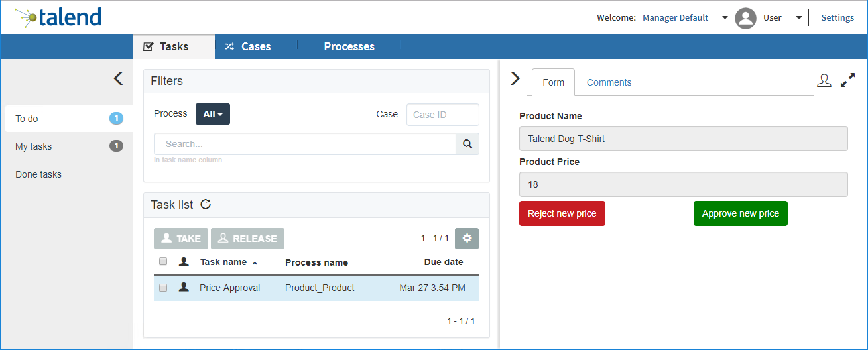Collapse the left sidebar panel

[x=118, y=78]
